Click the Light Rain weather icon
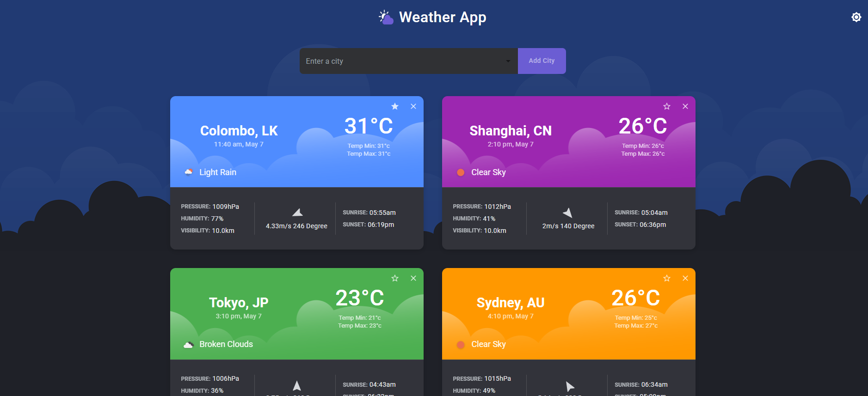This screenshot has width=868, height=396. (x=189, y=172)
